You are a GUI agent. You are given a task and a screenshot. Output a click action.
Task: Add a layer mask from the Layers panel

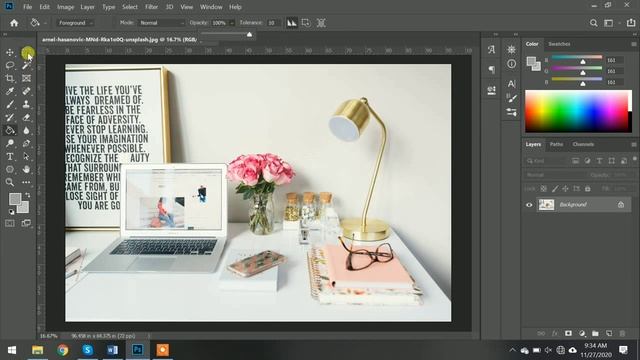pos(568,333)
